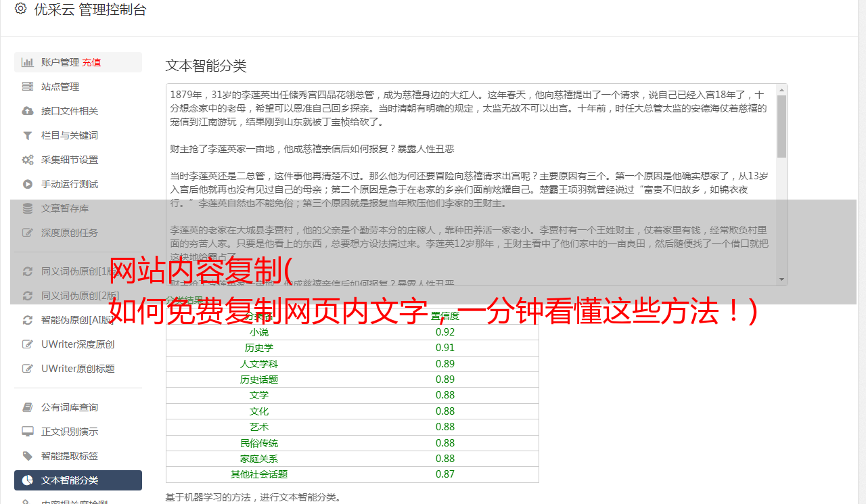Click the book icon for 公有词库查询

tap(28, 407)
